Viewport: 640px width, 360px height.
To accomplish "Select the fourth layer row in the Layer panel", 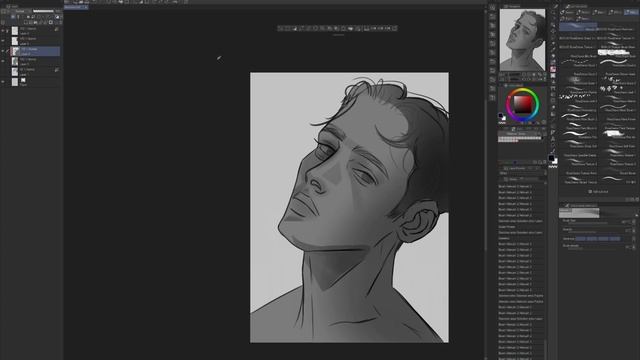I will click(35, 61).
